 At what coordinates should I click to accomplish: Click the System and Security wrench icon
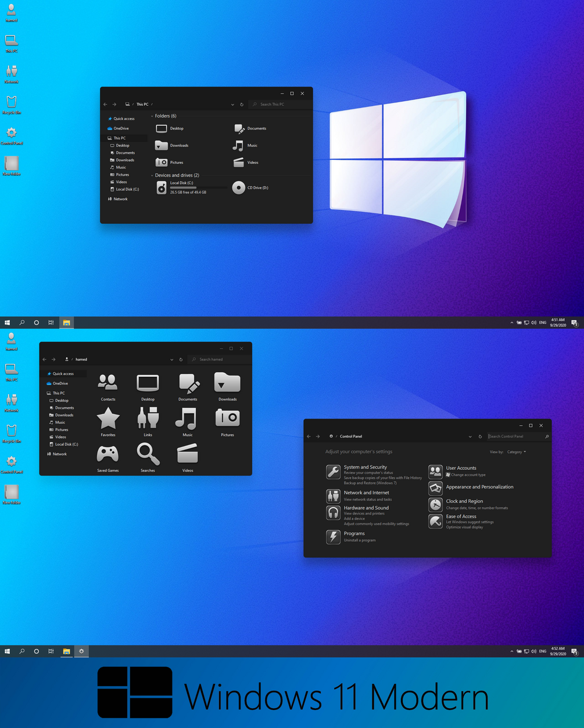333,472
